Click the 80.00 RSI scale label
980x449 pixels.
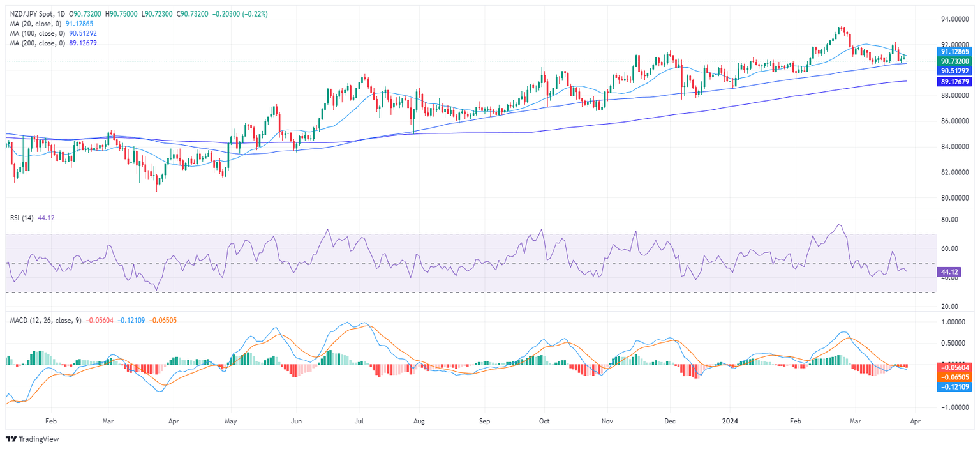pos(949,220)
